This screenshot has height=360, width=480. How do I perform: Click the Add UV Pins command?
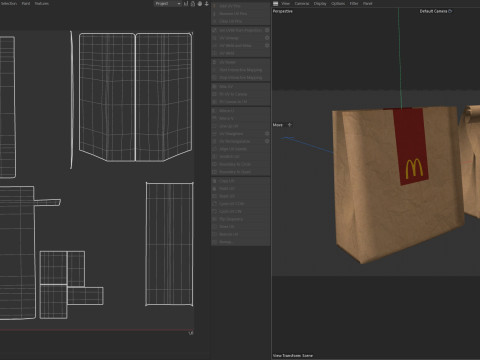click(241, 6)
